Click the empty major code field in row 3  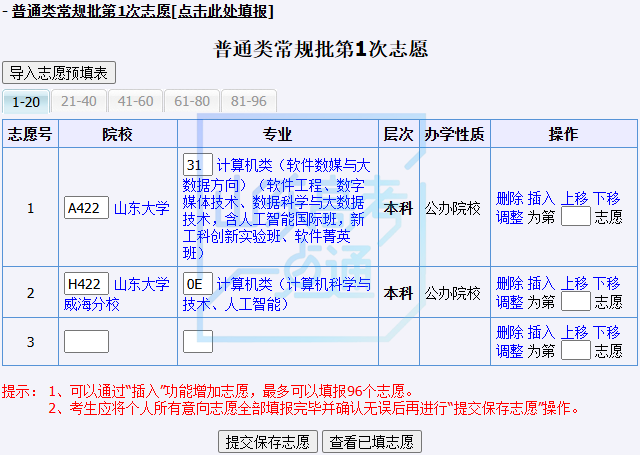pyautogui.click(x=197, y=342)
